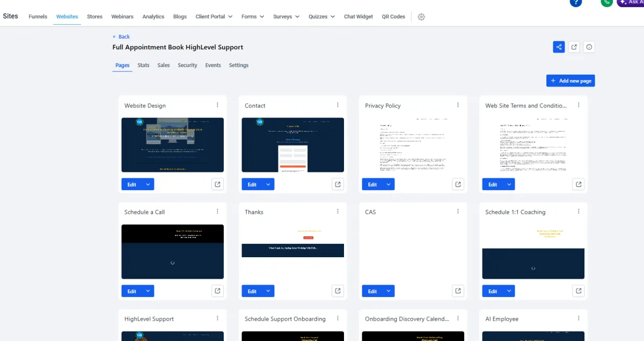
Task: Open the Chat Widget section
Action: (358, 17)
